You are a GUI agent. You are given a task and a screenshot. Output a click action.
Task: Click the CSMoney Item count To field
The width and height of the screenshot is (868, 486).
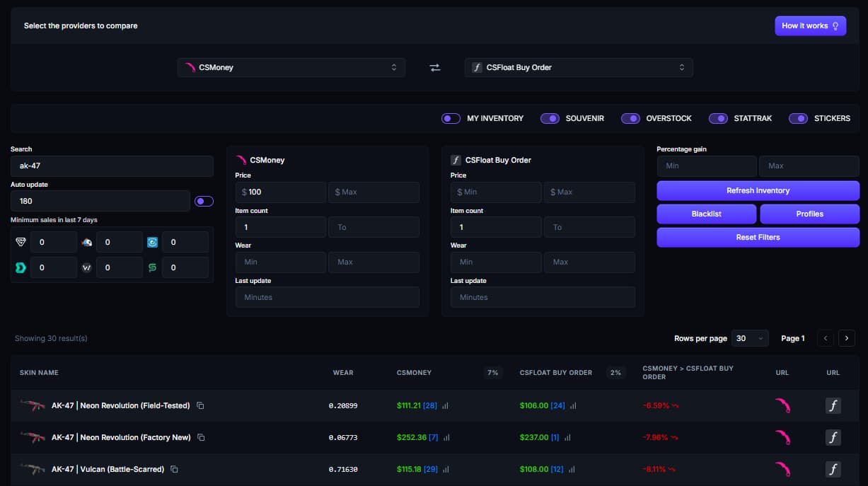(x=374, y=227)
